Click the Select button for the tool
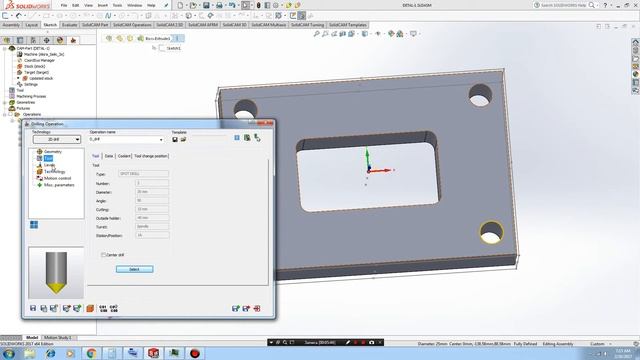 pyautogui.click(x=134, y=269)
